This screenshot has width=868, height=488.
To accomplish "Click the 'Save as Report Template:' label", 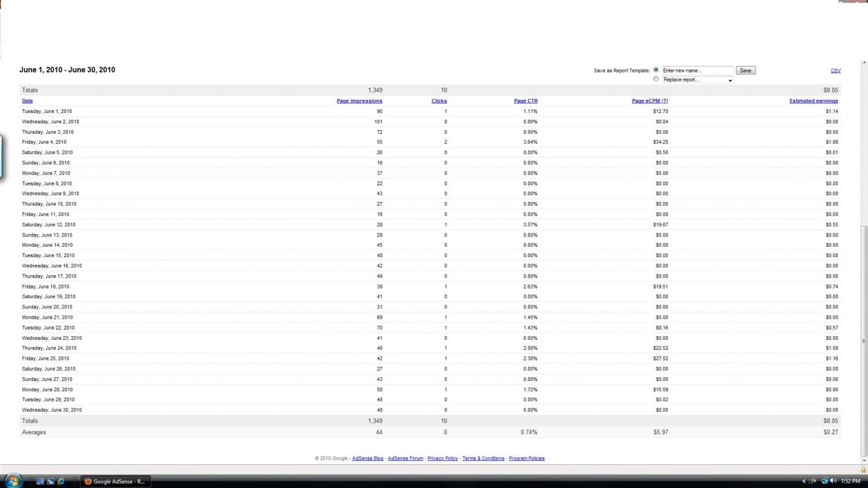I will click(622, 71).
